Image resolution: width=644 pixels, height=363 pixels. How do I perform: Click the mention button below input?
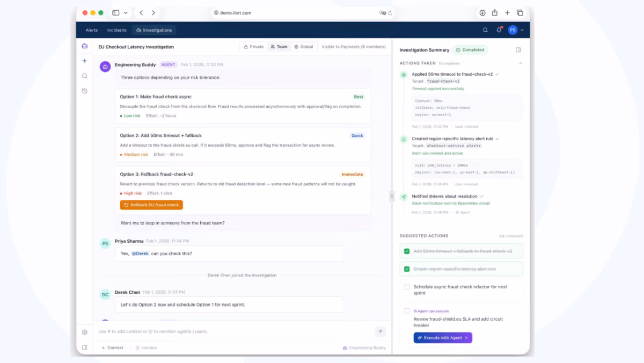coord(146,347)
